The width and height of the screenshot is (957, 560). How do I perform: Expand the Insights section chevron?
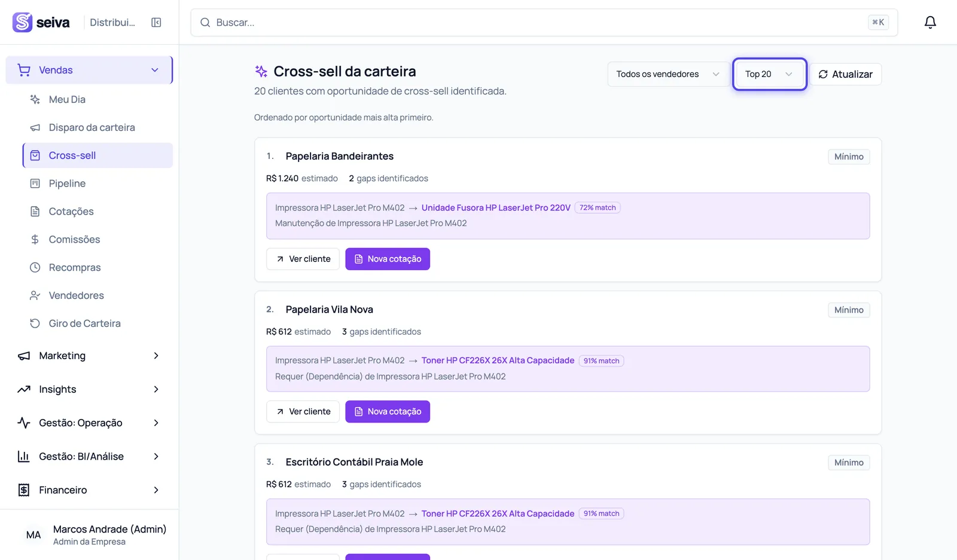click(x=156, y=389)
